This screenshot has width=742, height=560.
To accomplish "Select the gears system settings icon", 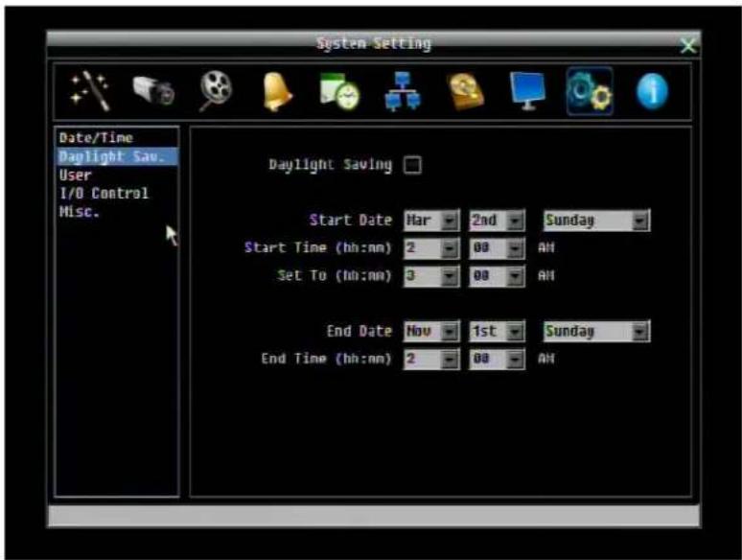I will 590,91.
